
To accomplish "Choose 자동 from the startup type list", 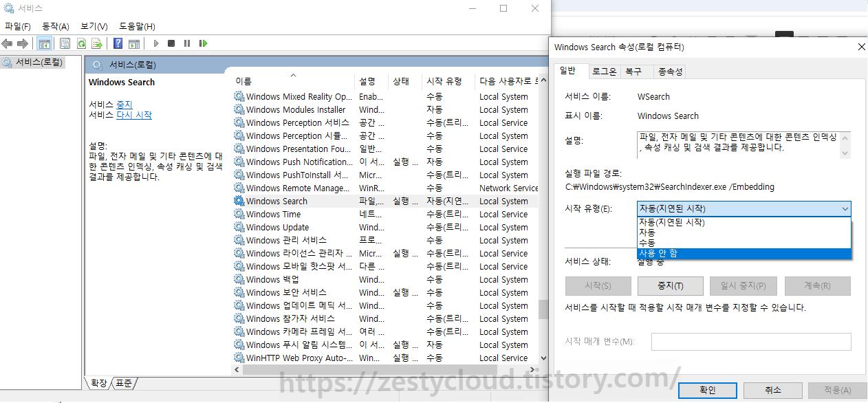I will click(x=744, y=232).
